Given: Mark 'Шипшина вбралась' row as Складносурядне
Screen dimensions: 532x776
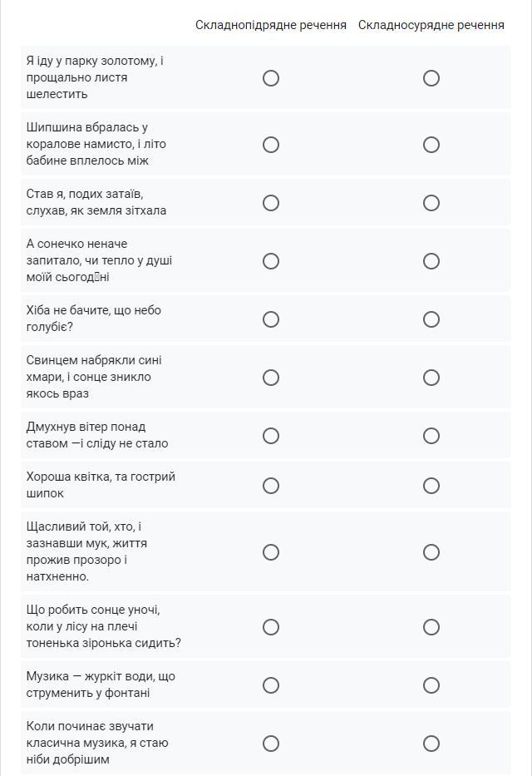Looking at the screenshot, I should pyautogui.click(x=431, y=145).
